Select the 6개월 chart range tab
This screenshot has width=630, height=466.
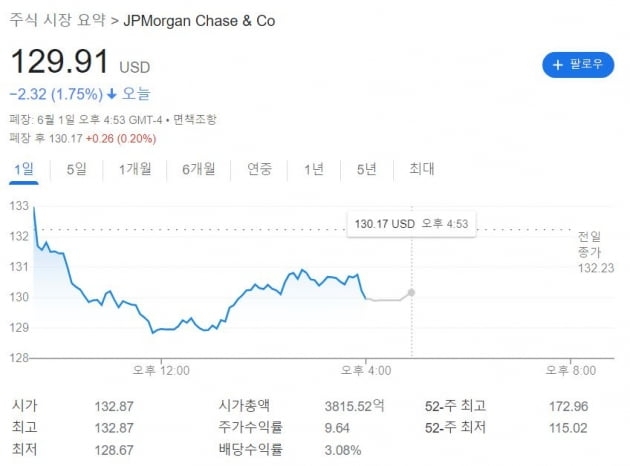(x=198, y=169)
